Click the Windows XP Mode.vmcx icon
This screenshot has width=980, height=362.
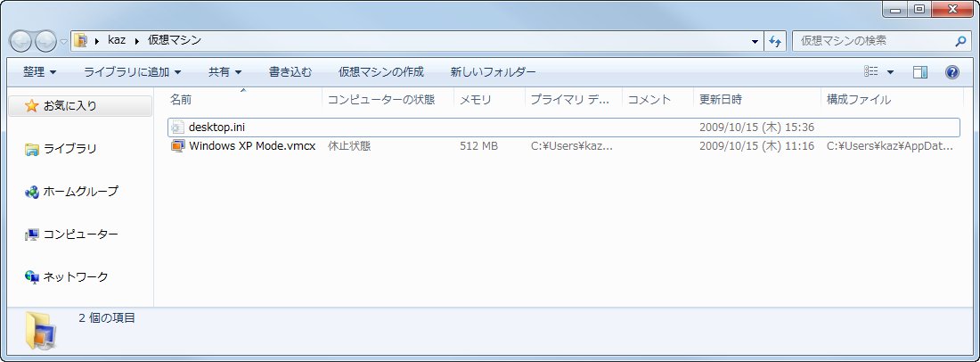tap(177, 146)
